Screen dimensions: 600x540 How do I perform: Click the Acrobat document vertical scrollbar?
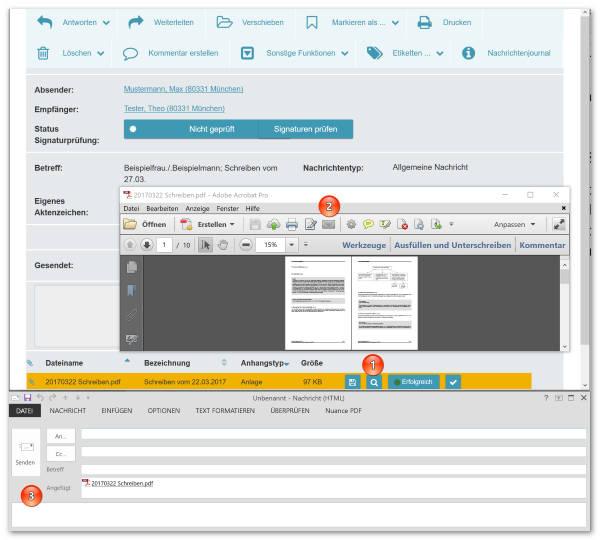pos(564,304)
